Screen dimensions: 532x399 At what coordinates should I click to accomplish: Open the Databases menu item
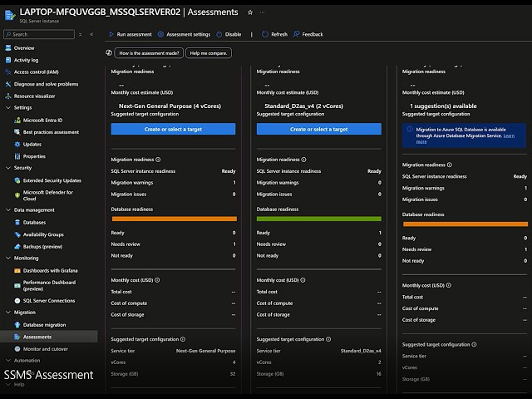click(34, 223)
